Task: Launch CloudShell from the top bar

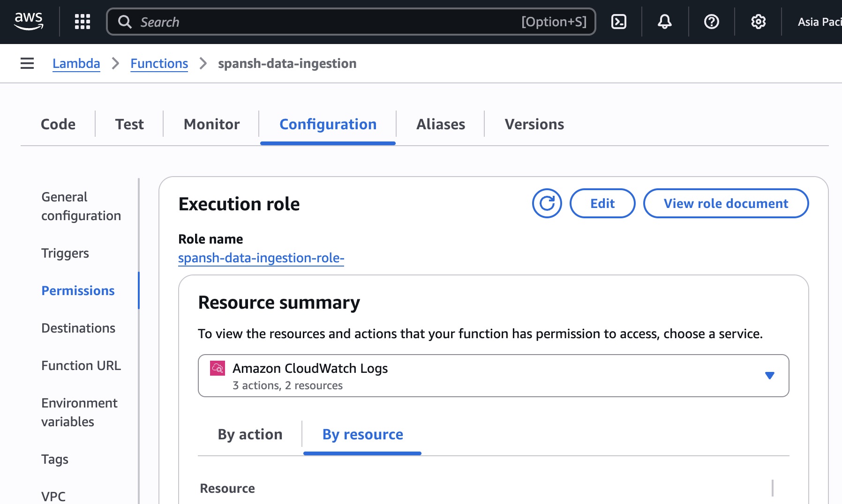Action: point(619,22)
